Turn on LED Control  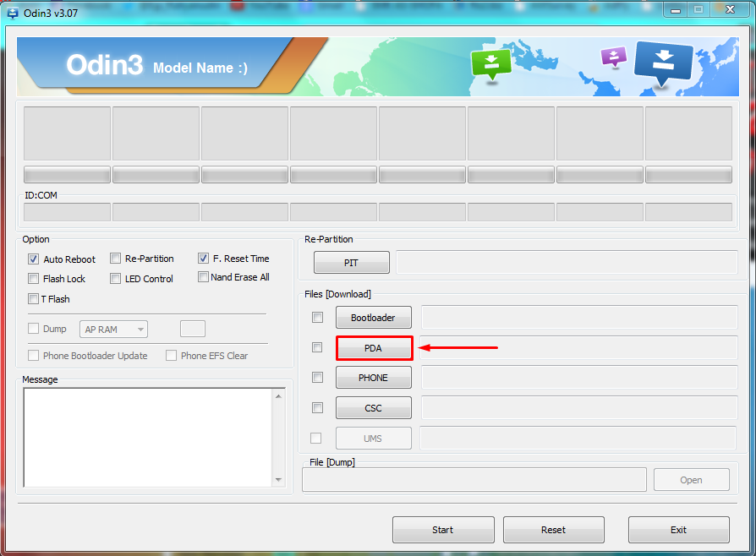[x=115, y=278]
